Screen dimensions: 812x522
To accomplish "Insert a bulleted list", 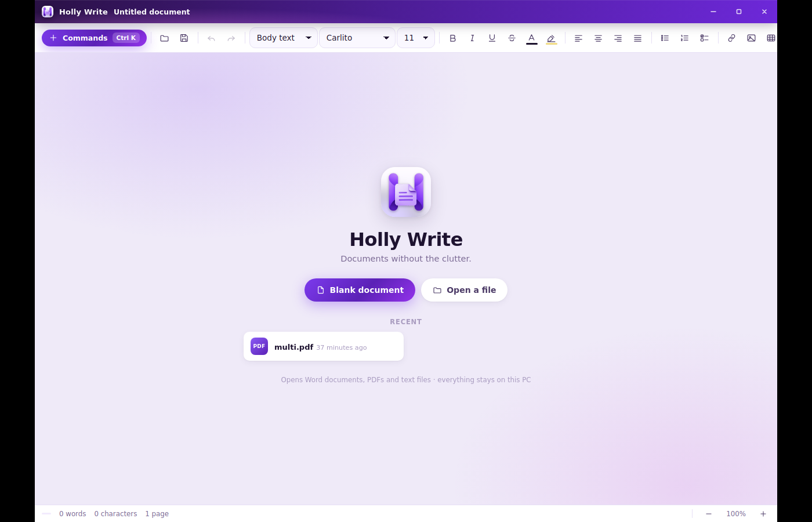I will click(x=665, y=38).
